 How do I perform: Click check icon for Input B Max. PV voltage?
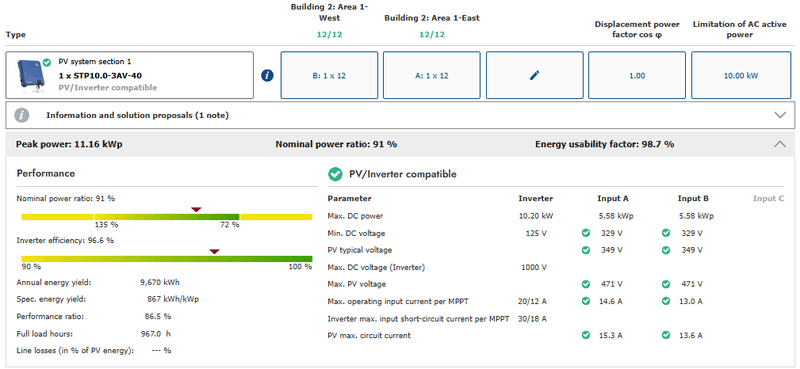(x=665, y=284)
